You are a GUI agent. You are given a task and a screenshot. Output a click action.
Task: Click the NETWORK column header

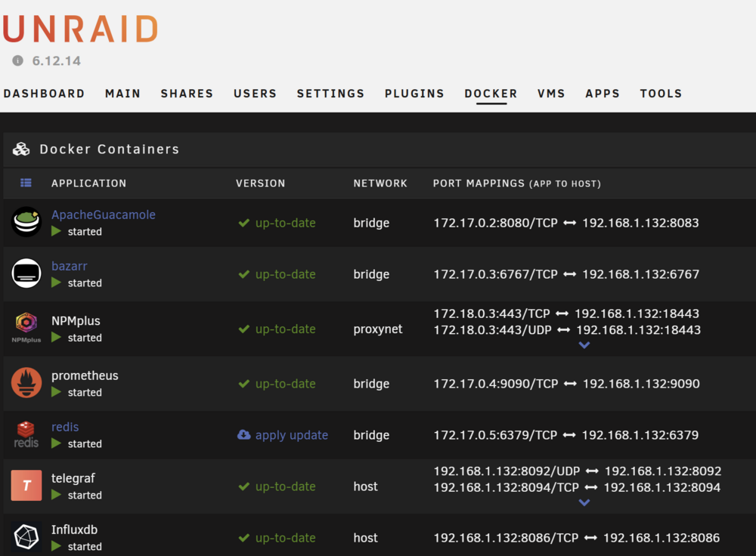(380, 183)
